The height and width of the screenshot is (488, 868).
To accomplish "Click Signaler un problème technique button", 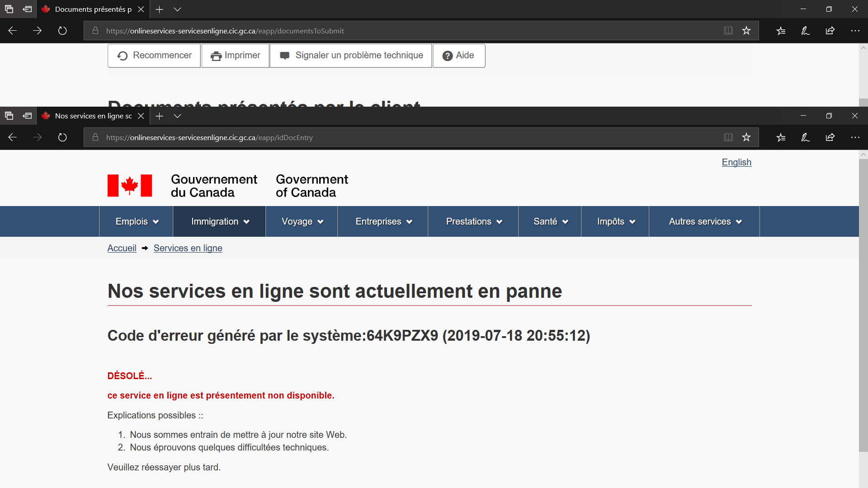I will pos(351,56).
